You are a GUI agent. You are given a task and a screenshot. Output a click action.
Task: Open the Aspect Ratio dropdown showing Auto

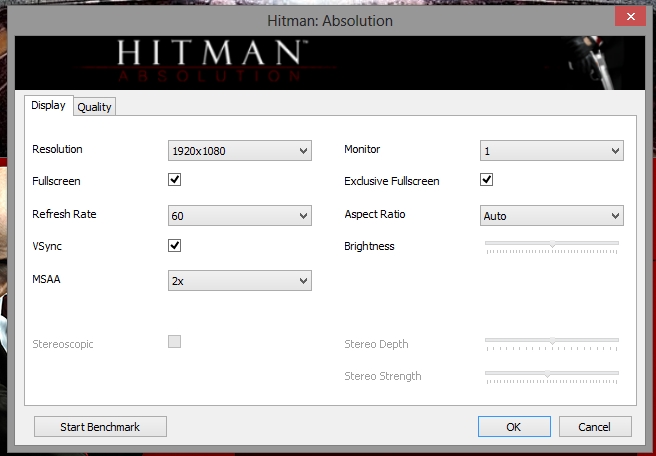click(x=551, y=215)
